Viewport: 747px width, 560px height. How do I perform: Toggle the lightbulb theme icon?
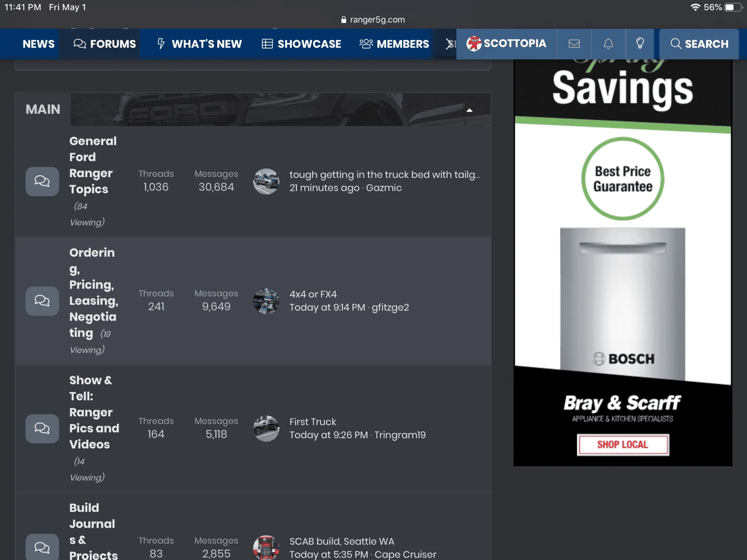(640, 44)
